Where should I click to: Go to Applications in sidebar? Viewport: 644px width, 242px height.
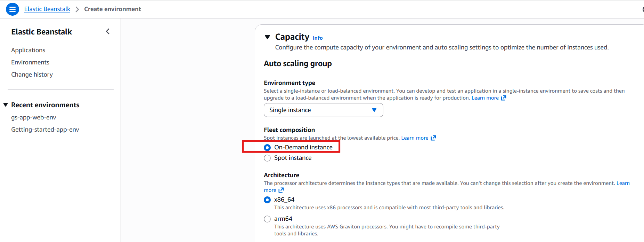pyautogui.click(x=28, y=50)
